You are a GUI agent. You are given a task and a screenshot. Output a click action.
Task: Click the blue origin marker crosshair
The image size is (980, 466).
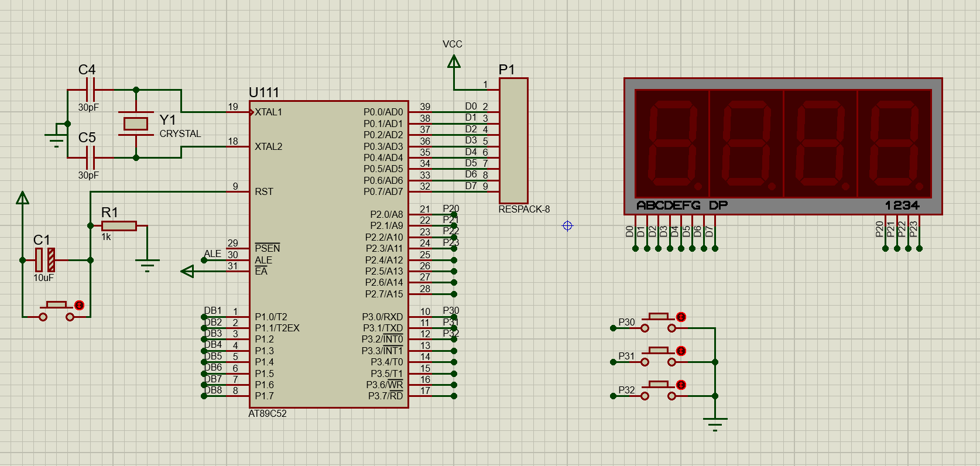(x=567, y=225)
